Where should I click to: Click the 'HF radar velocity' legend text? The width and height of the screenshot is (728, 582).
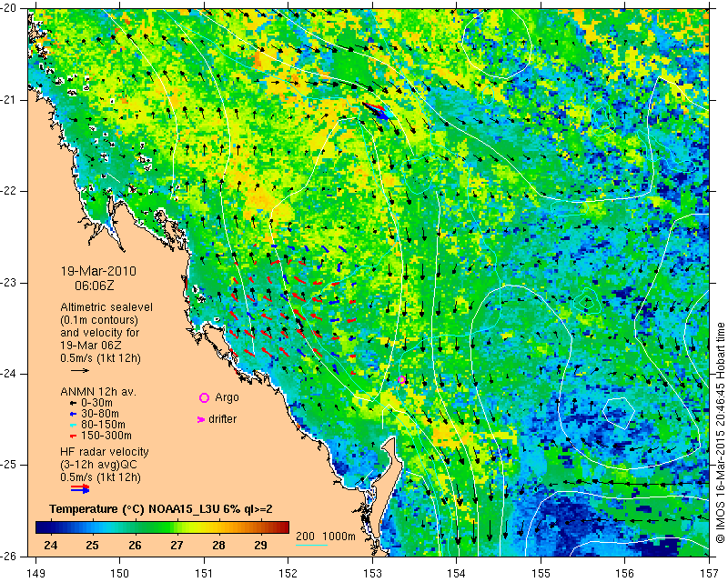(105, 452)
